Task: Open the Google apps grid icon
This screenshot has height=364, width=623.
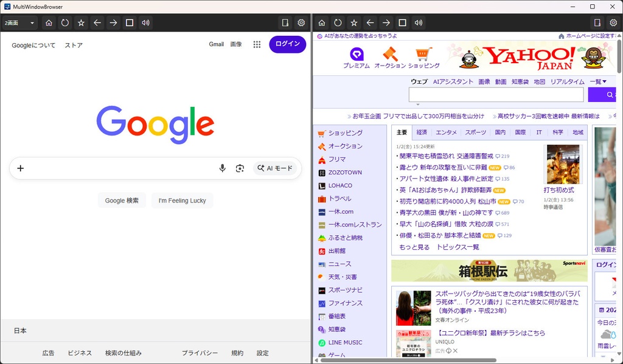Action: click(257, 44)
